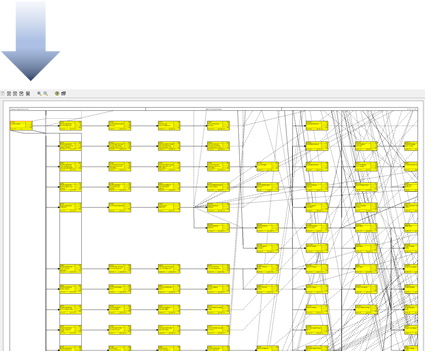Image resolution: width=434 pixels, height=362 pixels.
Task: Click the zoom in magnifier icon
Action: coord(39,94)
